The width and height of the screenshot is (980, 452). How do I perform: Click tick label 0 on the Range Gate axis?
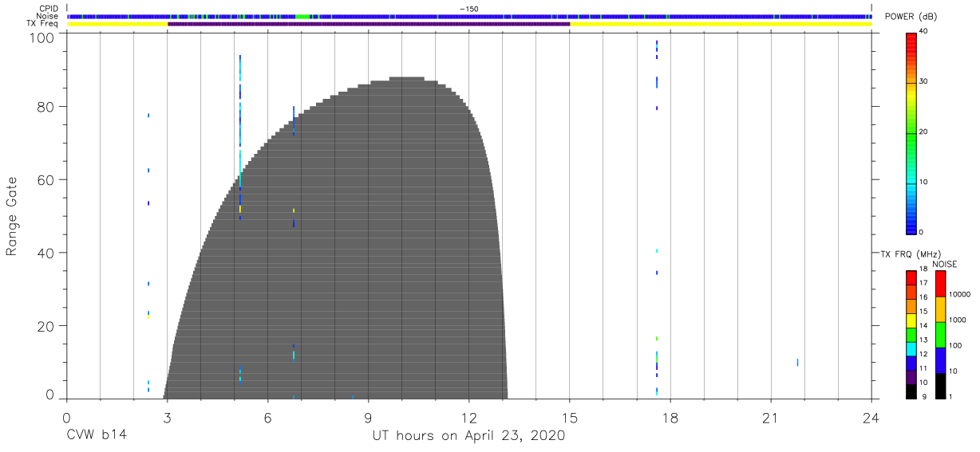50,394
